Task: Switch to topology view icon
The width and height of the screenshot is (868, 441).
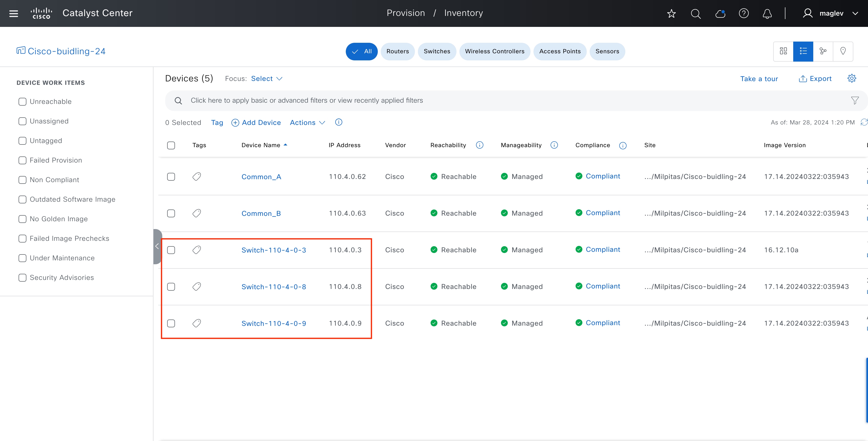Action: [823, 51]
